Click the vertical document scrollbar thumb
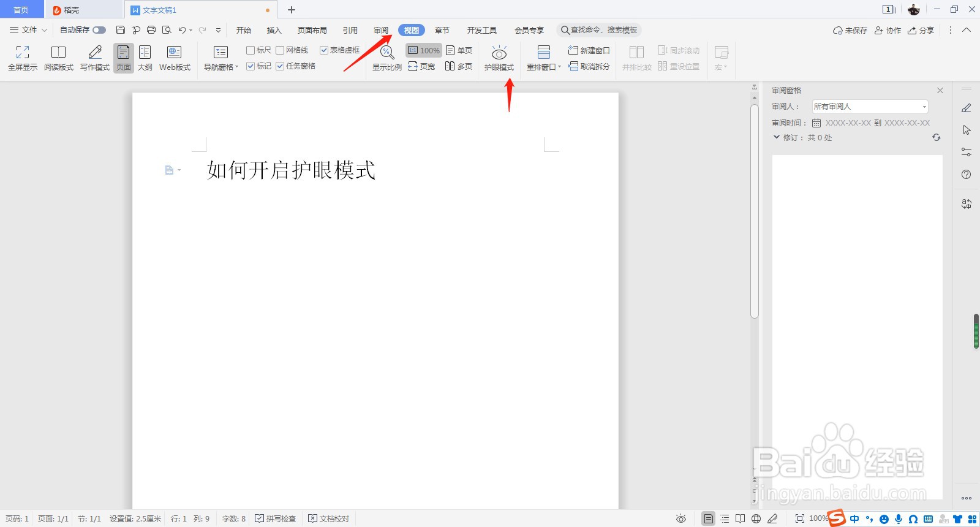 tap(755, 211)
